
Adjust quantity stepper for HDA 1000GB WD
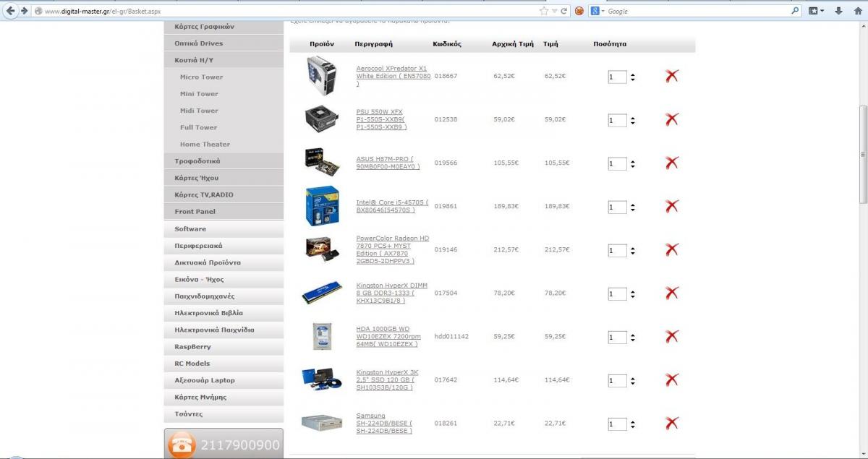(633, 338)
